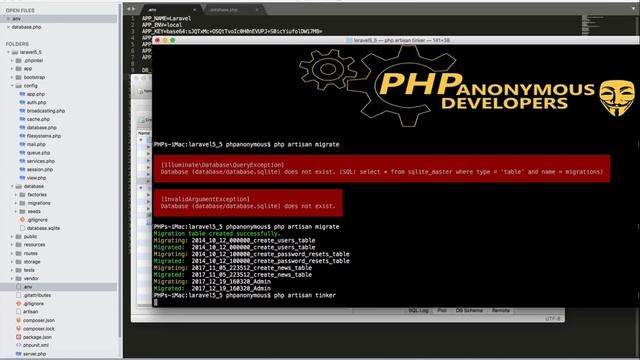
Task: Expand the tests folder
Action: pos(12,270)
